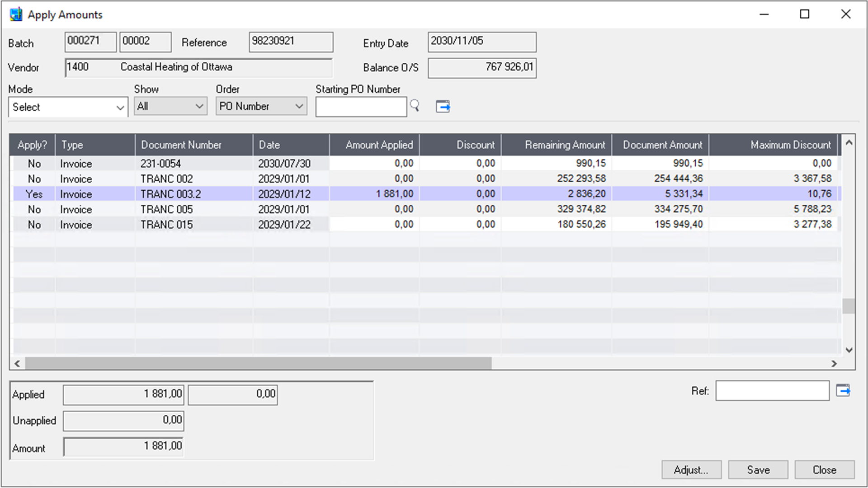This screenshot has height=488, width=868.
Task: Click the zoom arrow icon next to Ref field
Action: (x=843, y=390)
